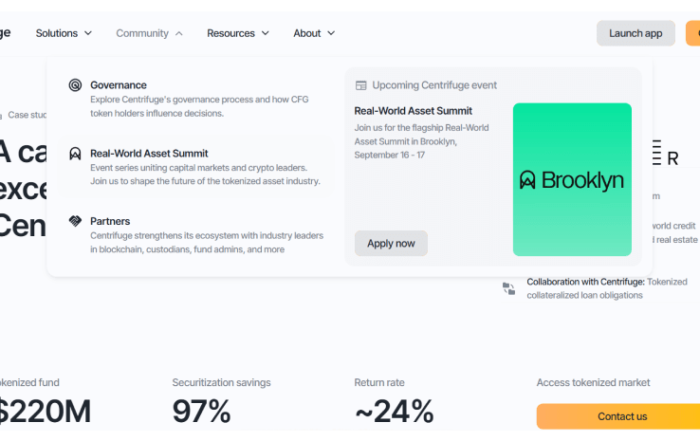Viewport: 700px width, 441px height.
Task: Click the Real-World Asset Summit event title
Action: tap(413, 111)
